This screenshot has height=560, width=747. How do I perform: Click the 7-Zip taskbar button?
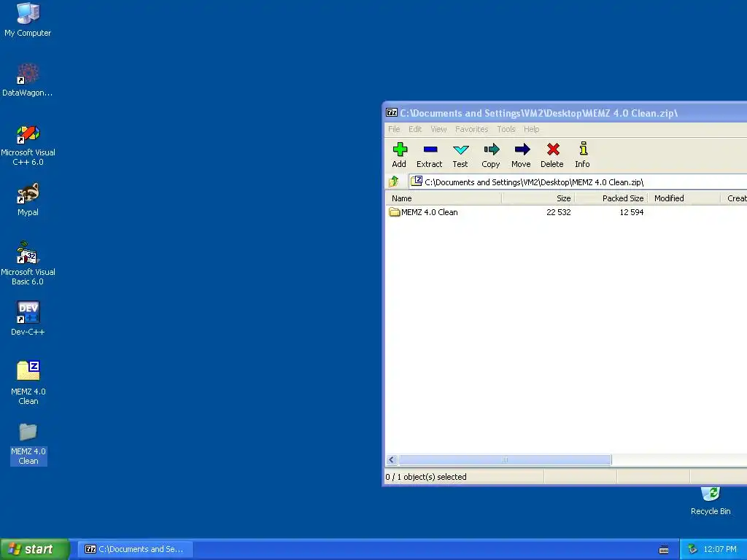point(135,549)
